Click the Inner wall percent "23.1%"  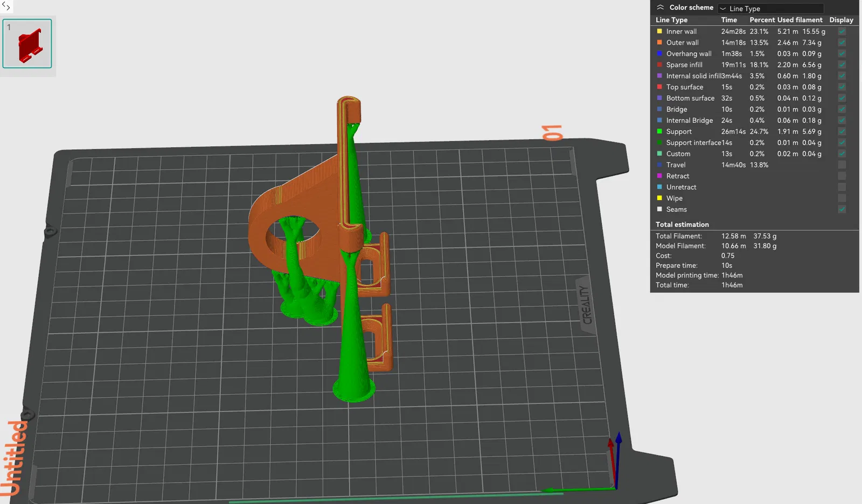tap(759, 32)
